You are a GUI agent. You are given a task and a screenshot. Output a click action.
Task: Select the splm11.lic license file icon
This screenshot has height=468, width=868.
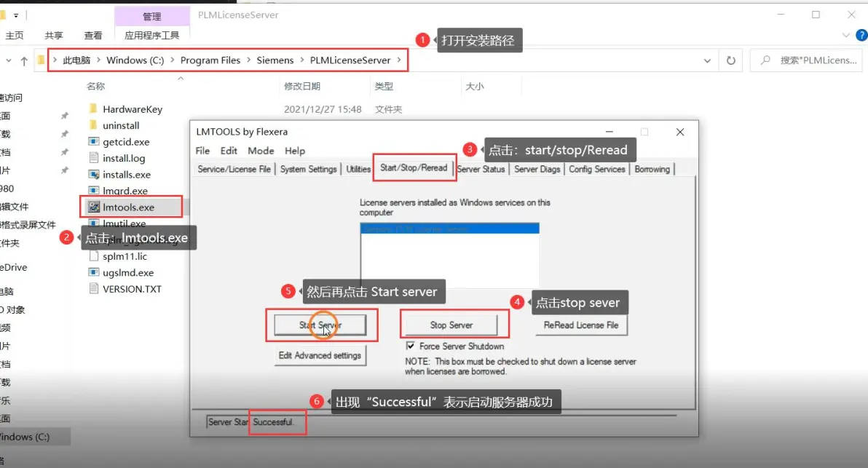click(93, 256)
